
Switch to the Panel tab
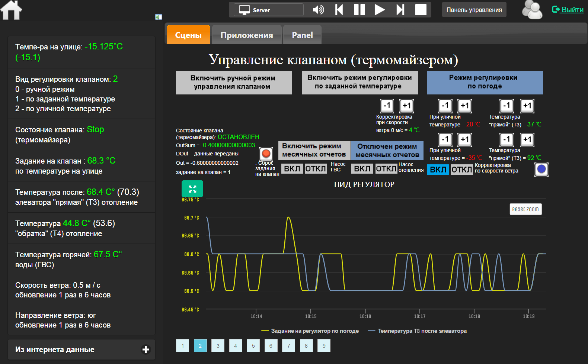click(302, 35)
